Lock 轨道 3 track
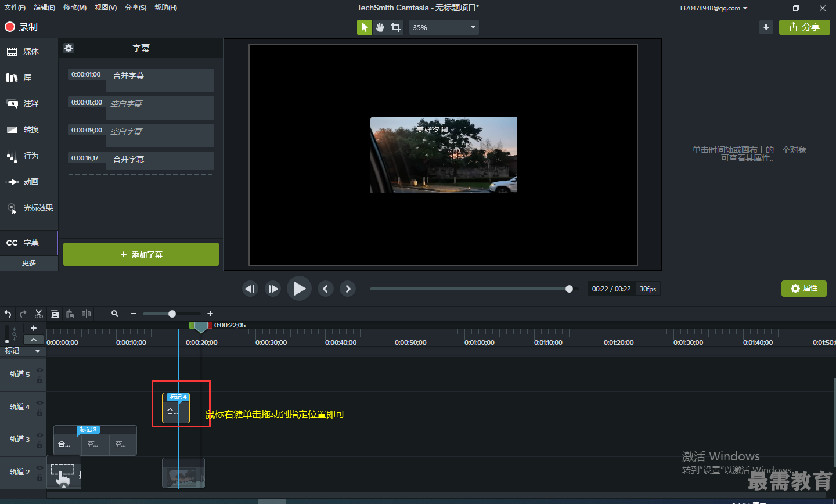The image size is (836, 504). coord(39,445)
